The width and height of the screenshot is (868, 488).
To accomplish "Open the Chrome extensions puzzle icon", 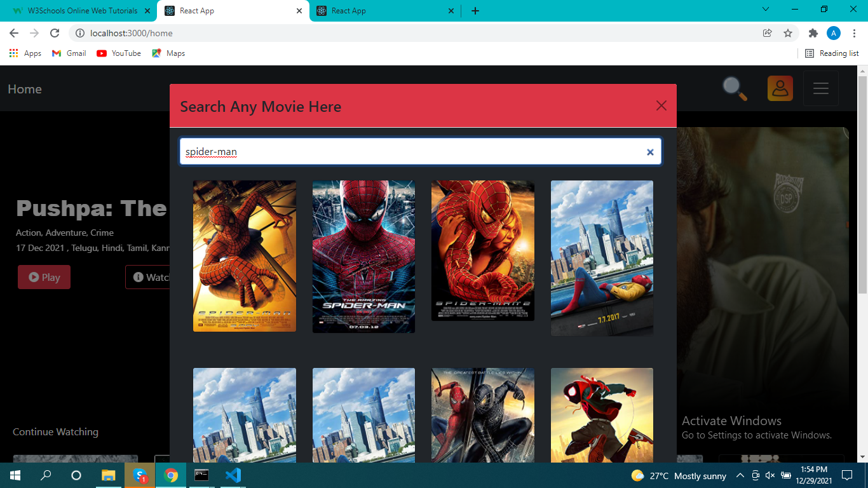I will pyautogui.click(x=813, y=33).
